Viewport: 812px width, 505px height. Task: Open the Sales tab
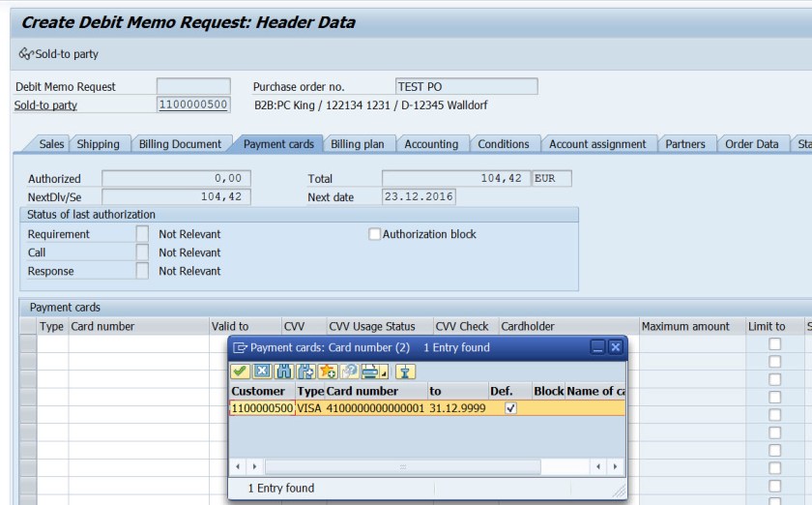click(51, 144)
